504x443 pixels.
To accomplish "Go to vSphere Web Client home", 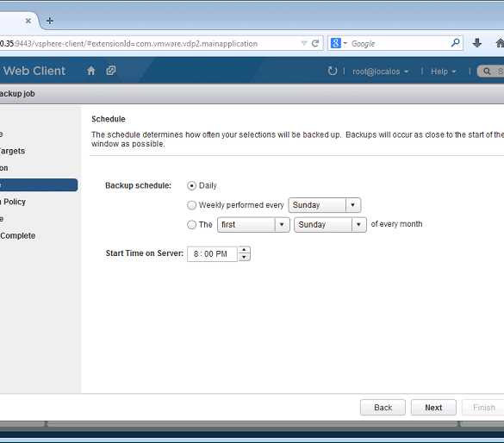I will pyautogui.click(x=91, y=71).
